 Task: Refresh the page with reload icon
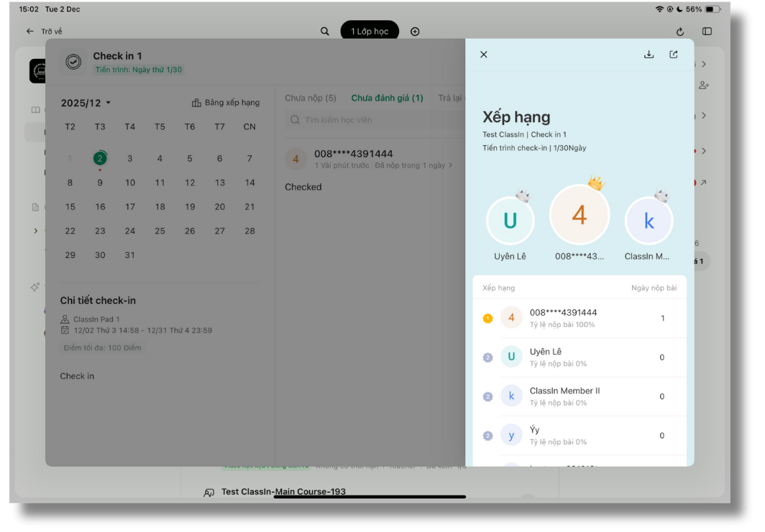pyautogui.click(x=680, y=32)
